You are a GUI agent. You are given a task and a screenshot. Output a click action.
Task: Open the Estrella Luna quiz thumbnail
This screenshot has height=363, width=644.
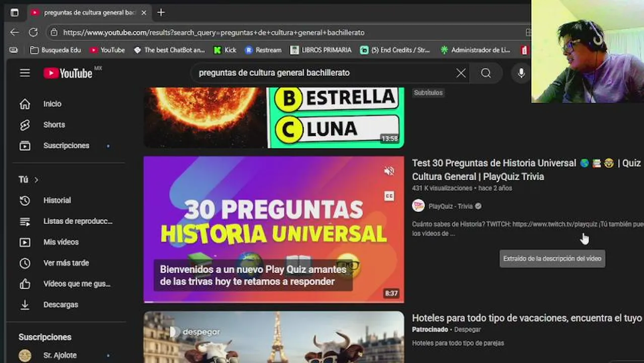(x=274, y=117)
